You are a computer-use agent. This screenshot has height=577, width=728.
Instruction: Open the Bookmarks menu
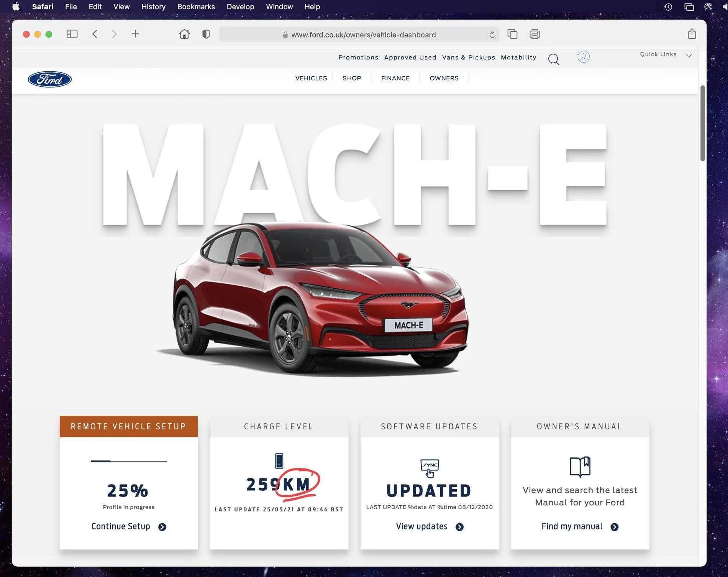click(196, 7)
